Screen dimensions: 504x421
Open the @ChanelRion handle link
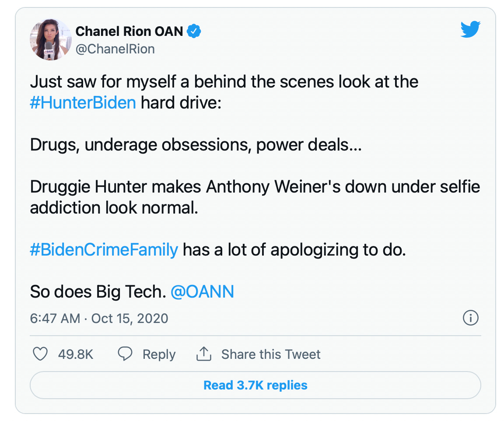pyautogui.click(x=115, y=49)
